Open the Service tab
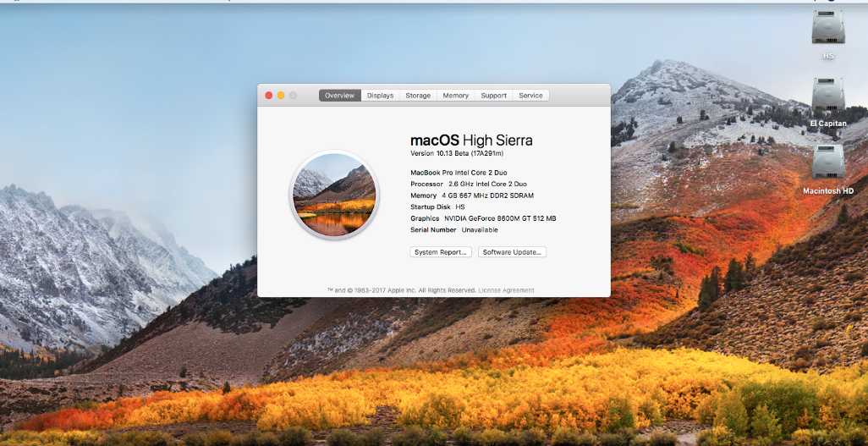The image size is (868, 446). 530,96
